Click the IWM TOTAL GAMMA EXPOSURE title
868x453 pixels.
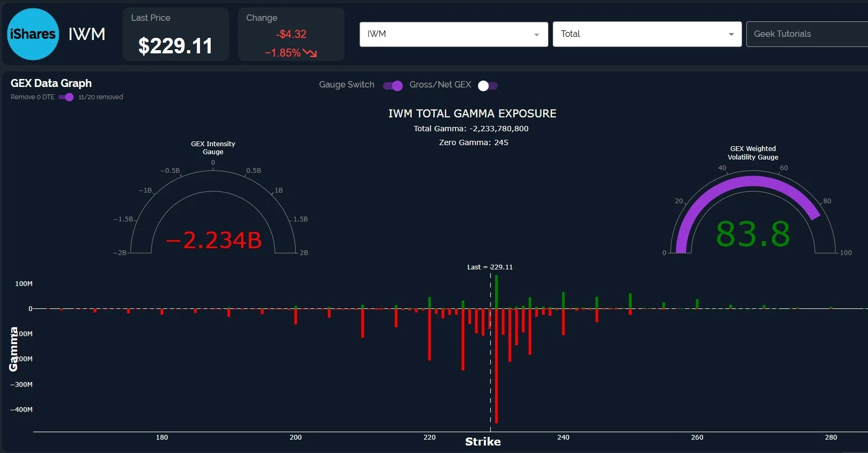[x=472, y=114]
